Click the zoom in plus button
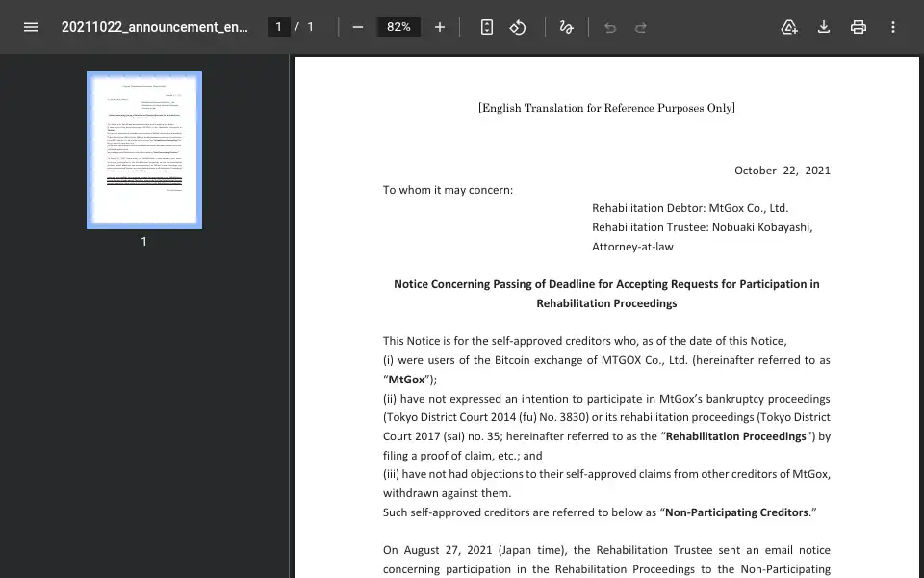The image size is (924, 578). tap(440, 27)
